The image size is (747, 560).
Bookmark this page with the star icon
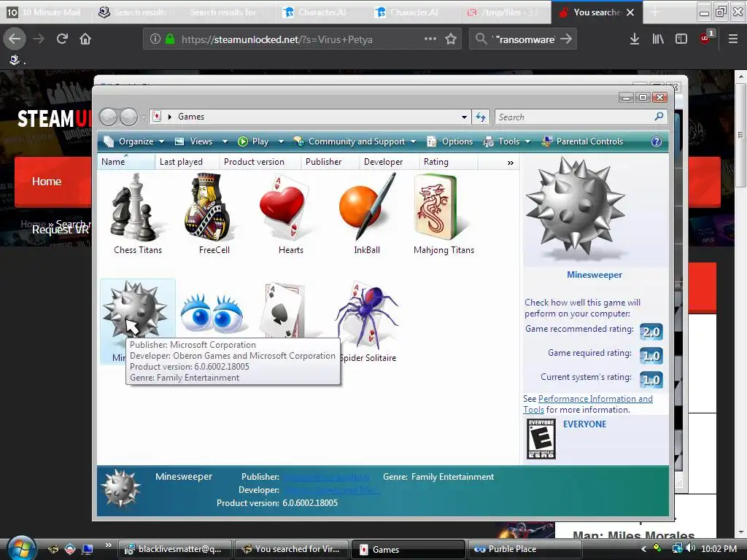[x=451, y=39]
